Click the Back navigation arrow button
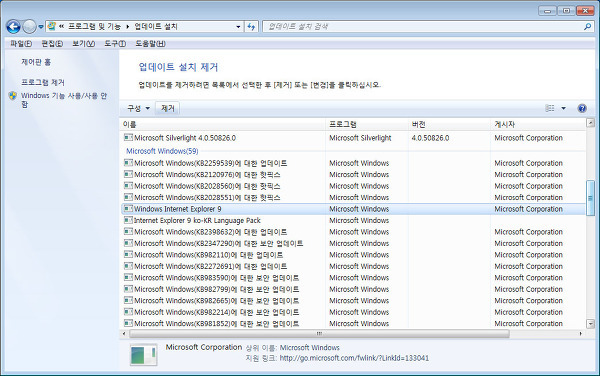The width and height of the screenshot is (600, 376). tap(13, 27)
